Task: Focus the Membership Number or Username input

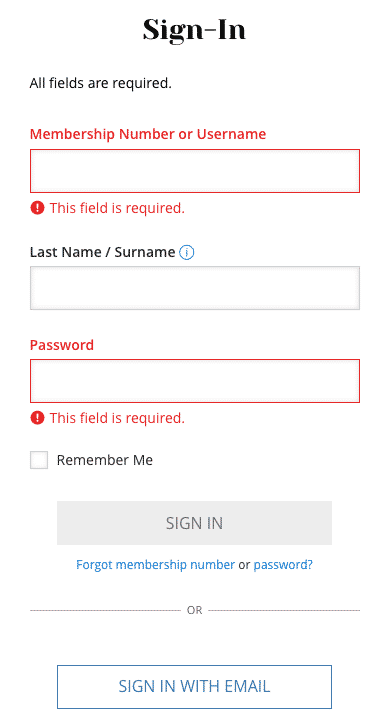Action: pyautogui.click(x=195, y=171)
